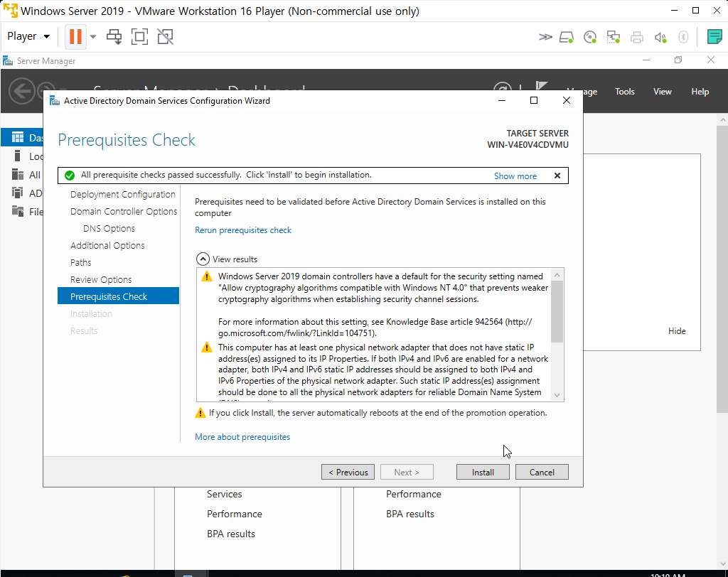Click the green success checkmark icon

pyautogui.click(x=70, y=176)
